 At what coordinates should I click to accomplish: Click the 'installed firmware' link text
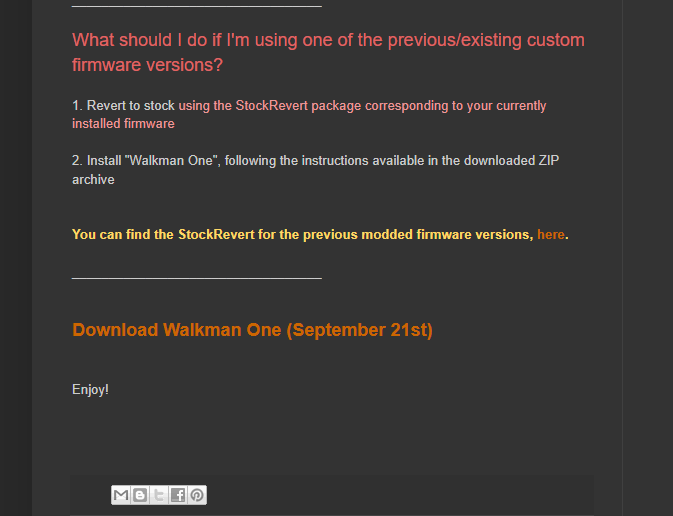pos(123,124)
